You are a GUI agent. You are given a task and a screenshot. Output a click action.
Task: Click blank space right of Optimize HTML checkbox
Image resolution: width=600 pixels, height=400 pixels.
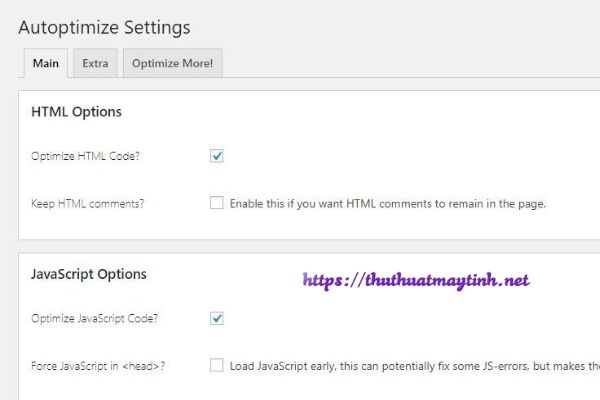coord(400,156)
